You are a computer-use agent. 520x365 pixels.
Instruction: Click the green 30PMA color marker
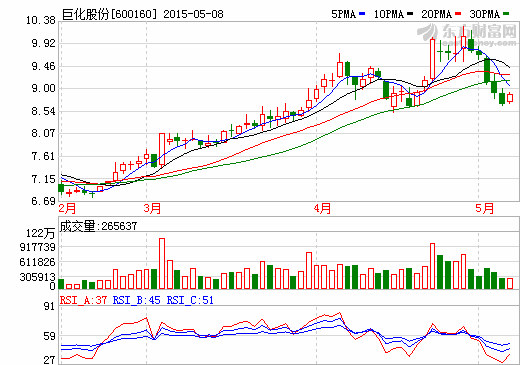[506, 14]
